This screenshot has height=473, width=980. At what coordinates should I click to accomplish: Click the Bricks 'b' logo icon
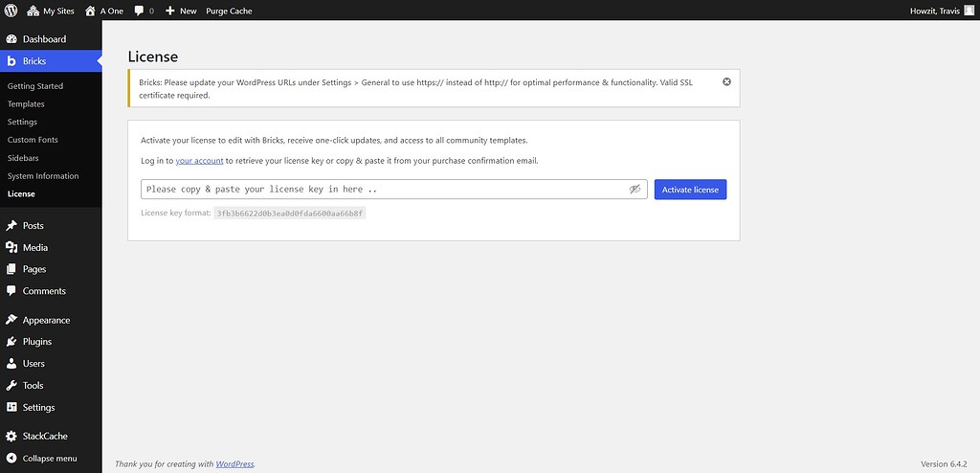click(x=11, y=61)
